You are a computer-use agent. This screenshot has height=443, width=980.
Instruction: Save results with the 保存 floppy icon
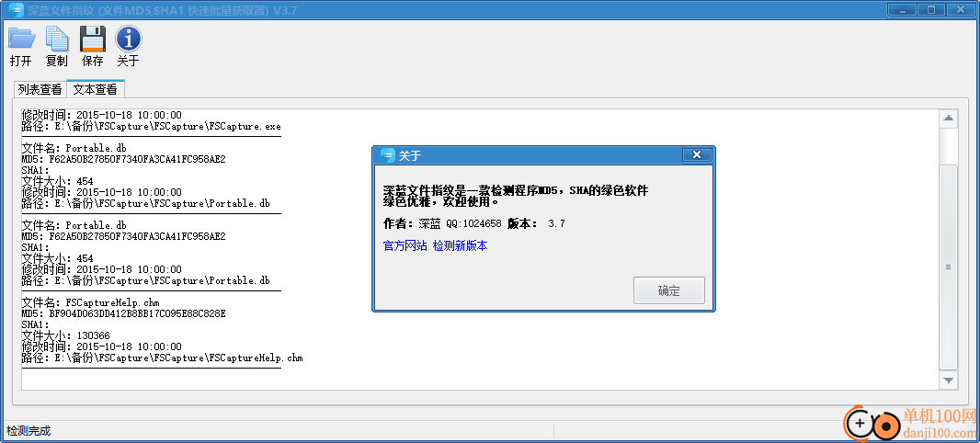coord(93,46)
